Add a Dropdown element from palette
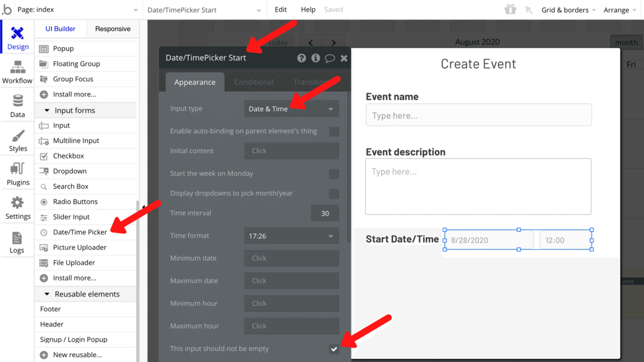Image resolution: width=644 pixels, height=362 pixels. tap(85, 171)
